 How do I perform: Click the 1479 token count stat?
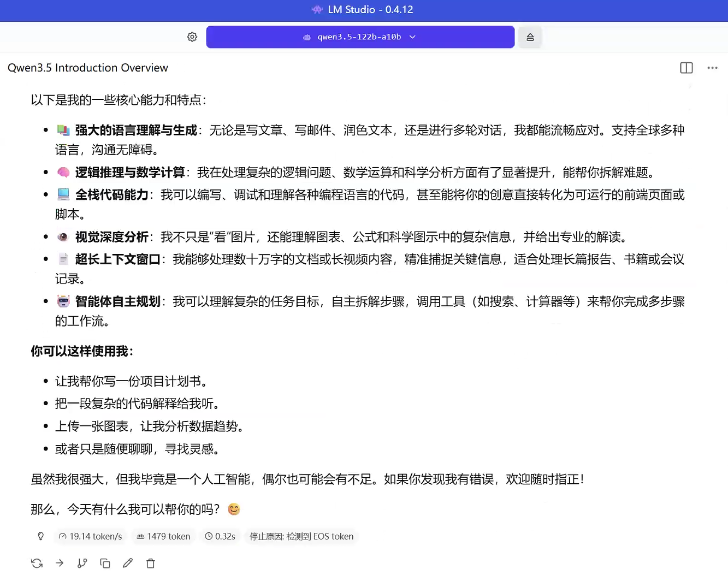coord(163,536)
